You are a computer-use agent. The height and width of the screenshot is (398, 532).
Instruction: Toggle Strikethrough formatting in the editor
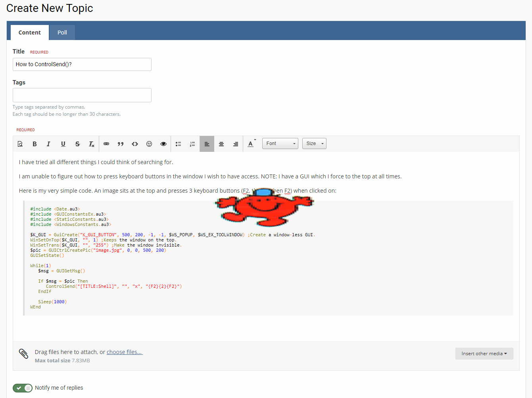[77, 144]
